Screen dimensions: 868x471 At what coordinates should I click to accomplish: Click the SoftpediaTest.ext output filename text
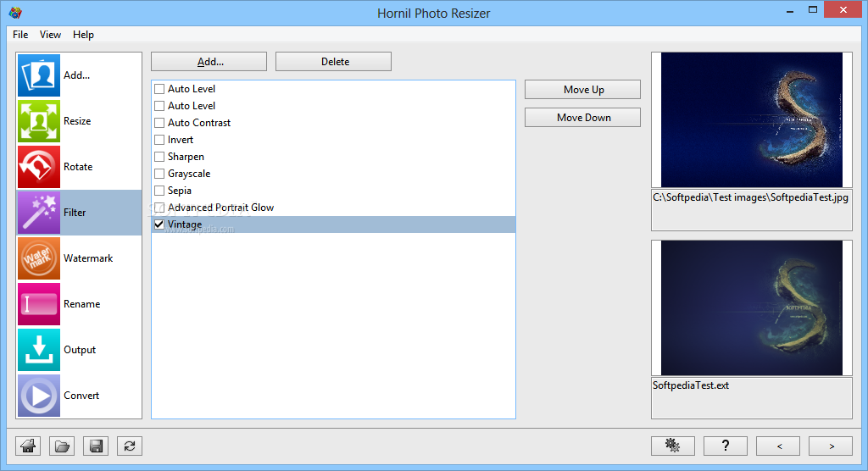(691, 385)
